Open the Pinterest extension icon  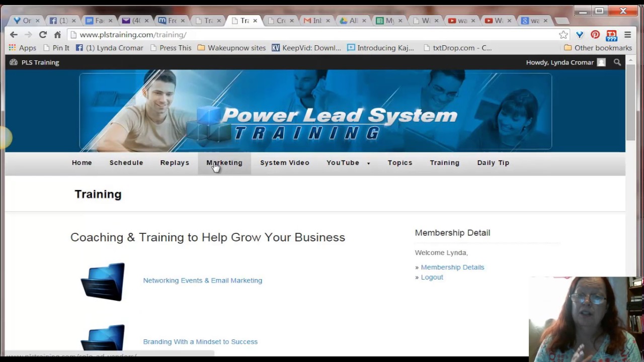(595, 35)
